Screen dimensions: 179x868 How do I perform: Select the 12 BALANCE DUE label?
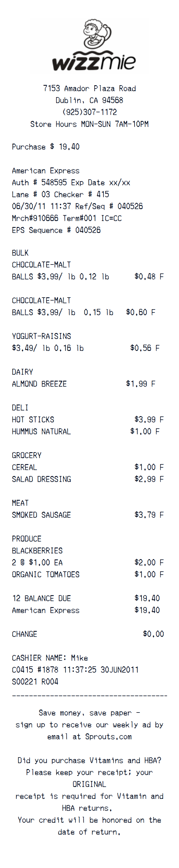click(x=41, y=598)
